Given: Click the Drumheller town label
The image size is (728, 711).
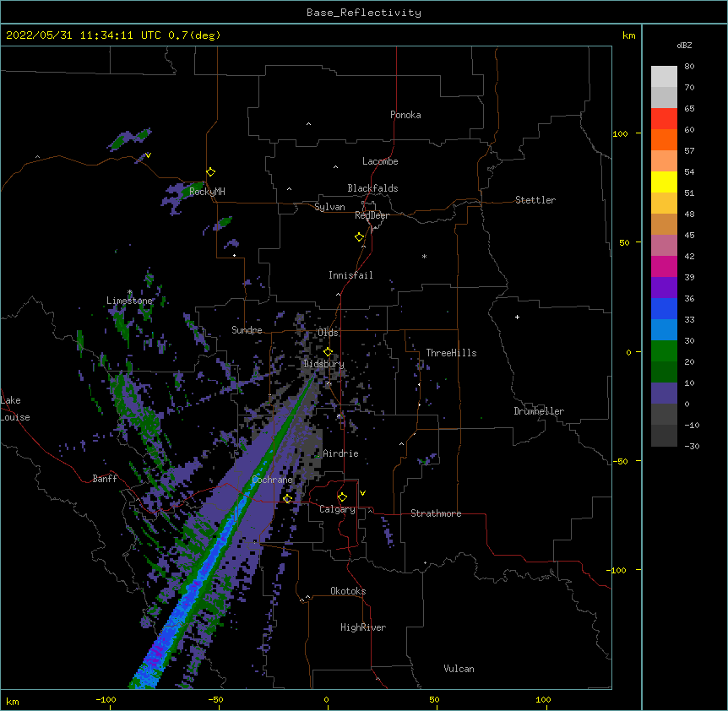Looking at the screenshot, I should pyautogui.click(x=539, y=411).
